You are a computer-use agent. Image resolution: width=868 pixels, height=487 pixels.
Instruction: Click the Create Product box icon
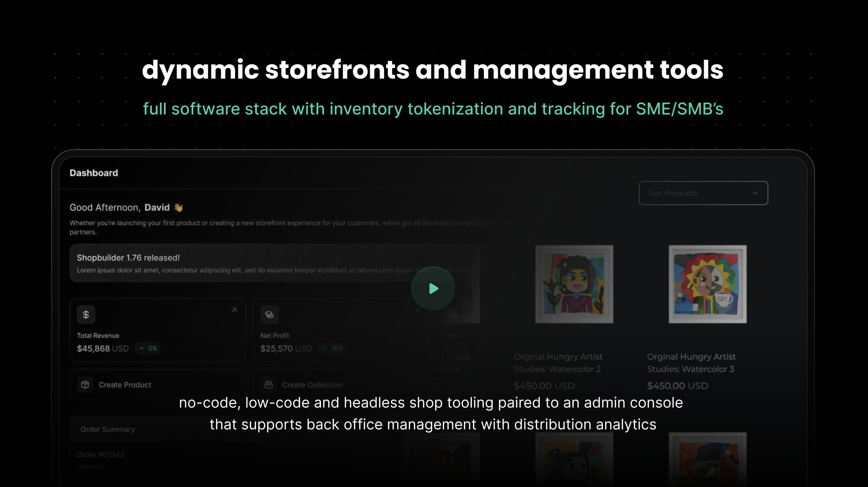tap(85, 385)
